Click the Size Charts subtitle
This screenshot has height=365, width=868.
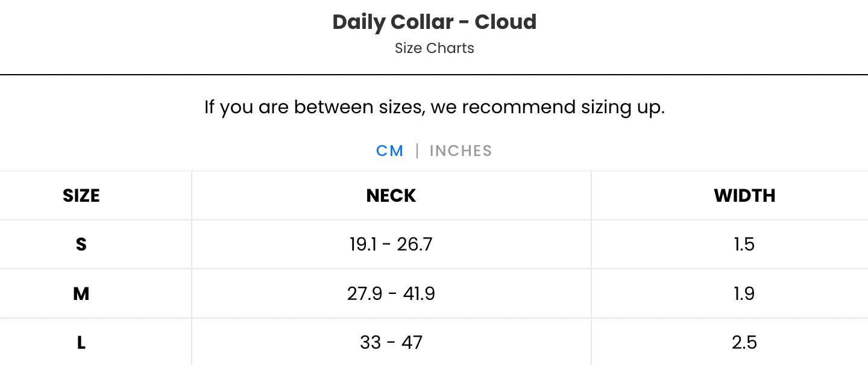[434, 48]
